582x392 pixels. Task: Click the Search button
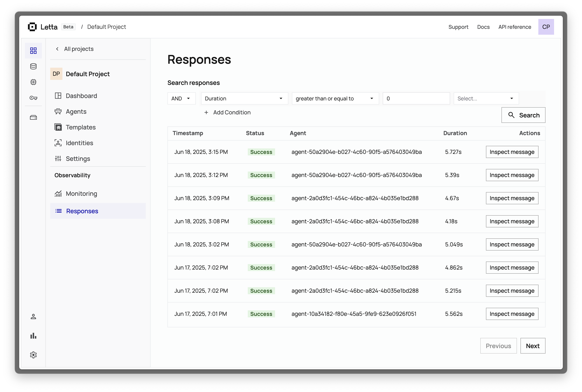pyautogui.click(x=523, y=115)
